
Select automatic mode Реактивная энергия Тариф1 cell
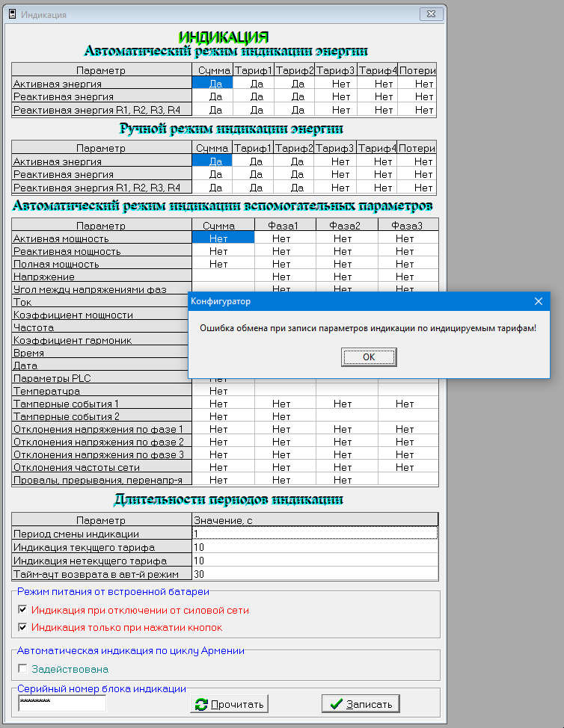pos(254,96)
